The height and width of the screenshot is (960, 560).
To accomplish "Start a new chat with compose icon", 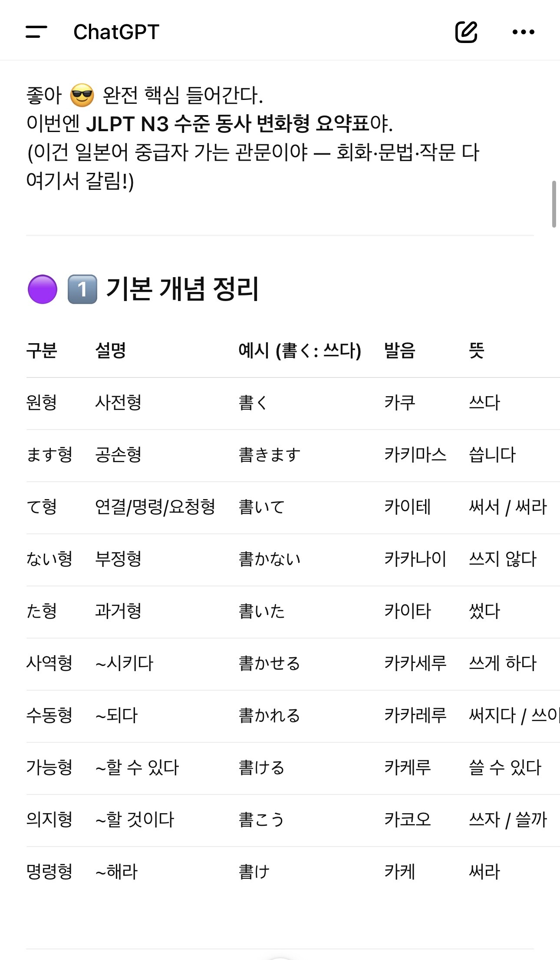I will pos(466,32).
